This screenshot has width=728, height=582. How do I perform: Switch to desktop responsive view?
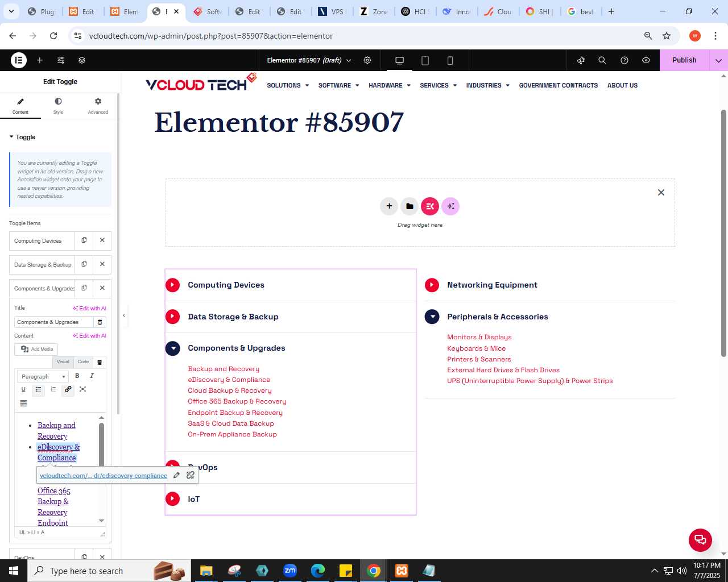[399, 60]
